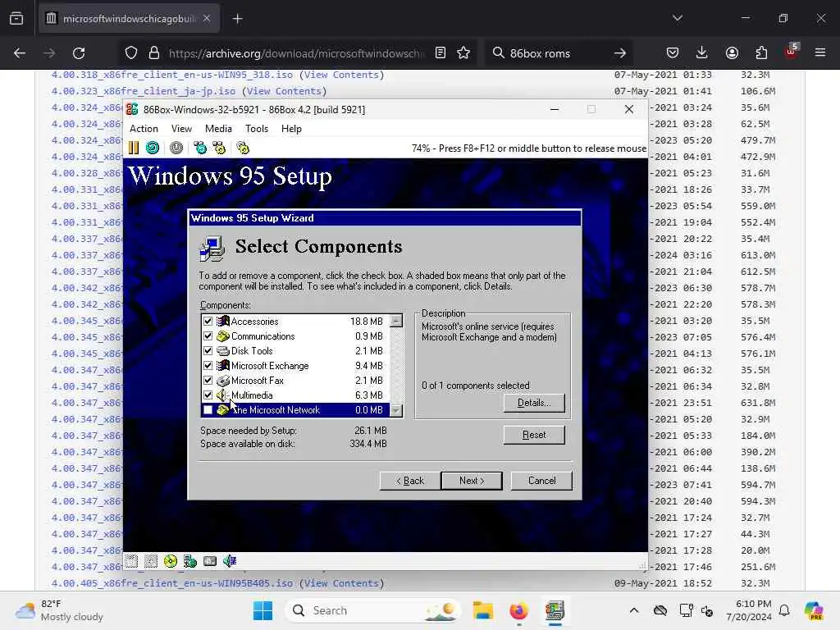Uncheck Multimedia component checkbox

(208, 395)
